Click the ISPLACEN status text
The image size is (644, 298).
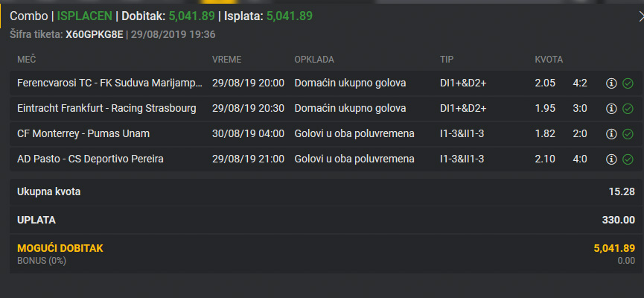(x=84, y=16)
